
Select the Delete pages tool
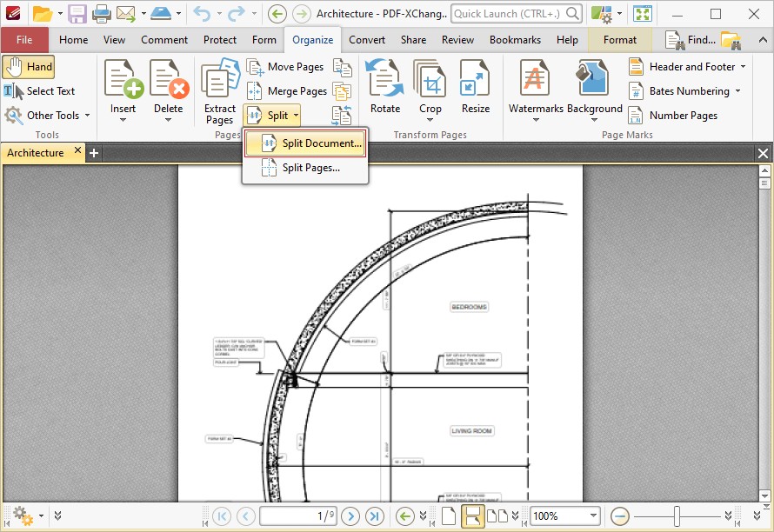pos(170,87)
